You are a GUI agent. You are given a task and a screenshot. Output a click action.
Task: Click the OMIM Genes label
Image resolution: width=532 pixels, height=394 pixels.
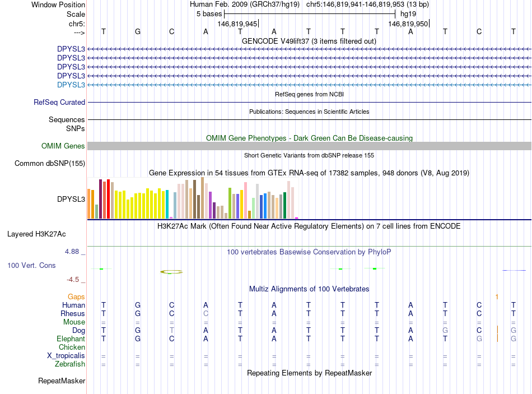[63, 146]
